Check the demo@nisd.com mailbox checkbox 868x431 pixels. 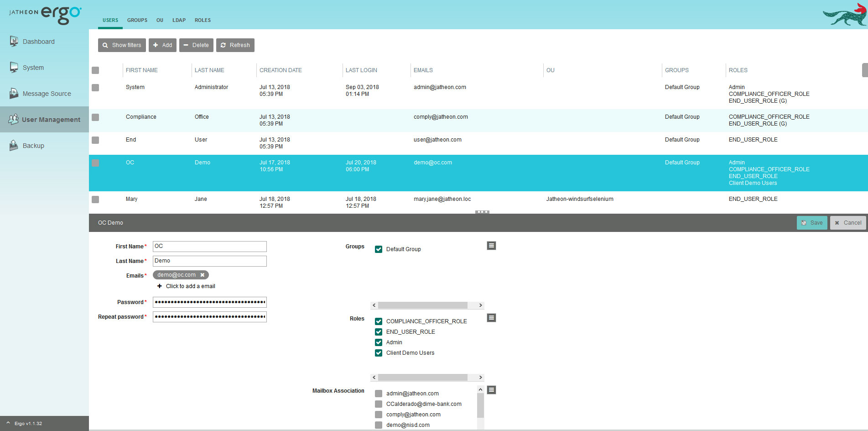pos(379,425)
